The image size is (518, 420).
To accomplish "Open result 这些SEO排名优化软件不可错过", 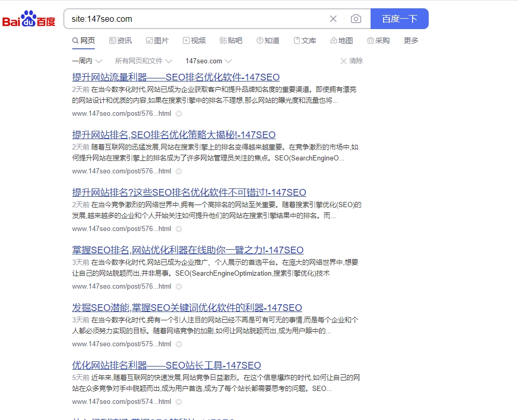I will (189, 192).
